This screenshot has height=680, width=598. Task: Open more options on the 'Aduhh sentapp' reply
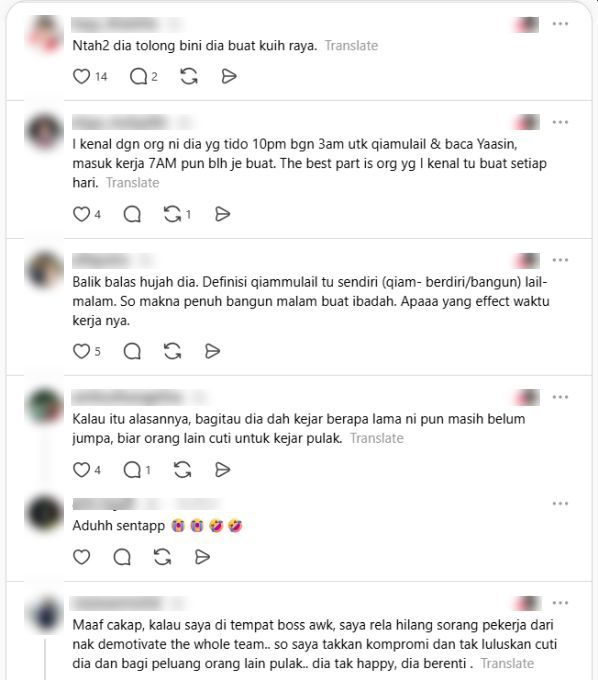[560, 503]
